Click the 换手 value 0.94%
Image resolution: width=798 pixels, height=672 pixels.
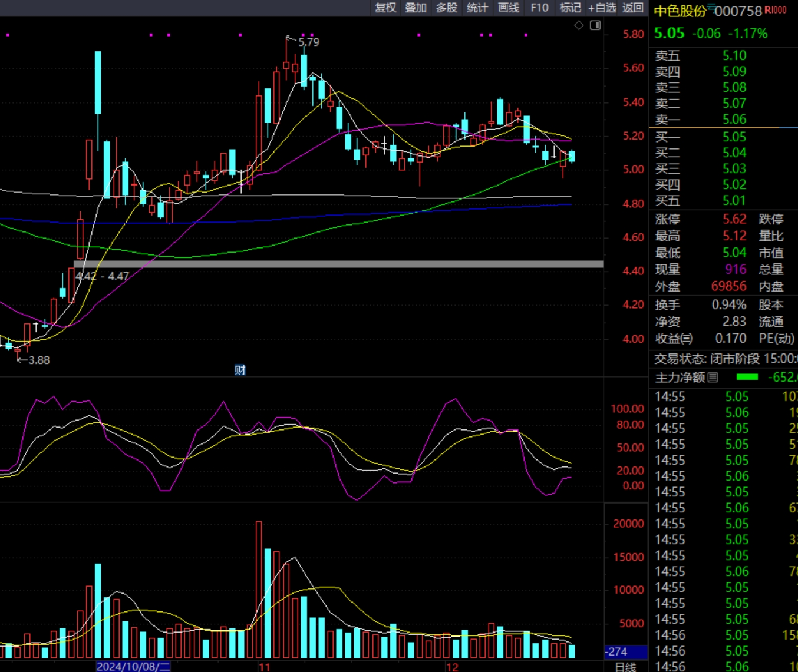729,305
